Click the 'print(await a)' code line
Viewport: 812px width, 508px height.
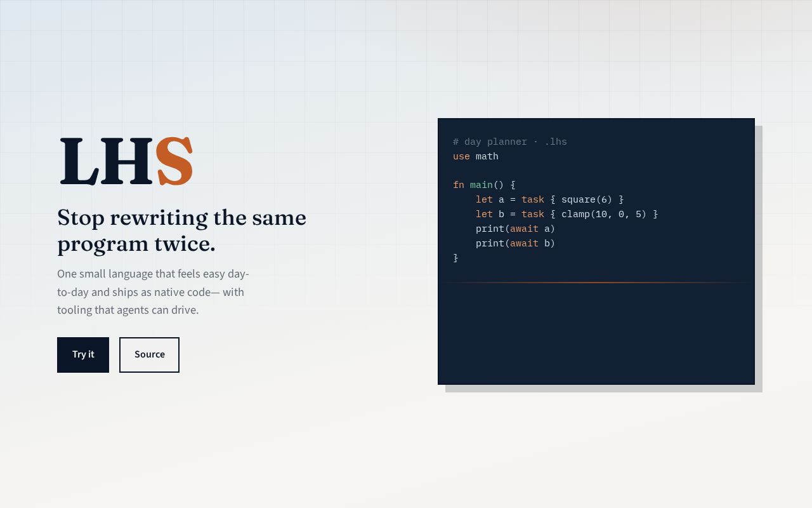[516, 229]
